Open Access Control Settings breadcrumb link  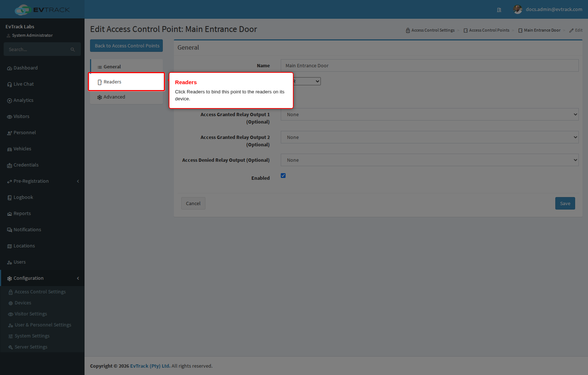click(430, 30)
